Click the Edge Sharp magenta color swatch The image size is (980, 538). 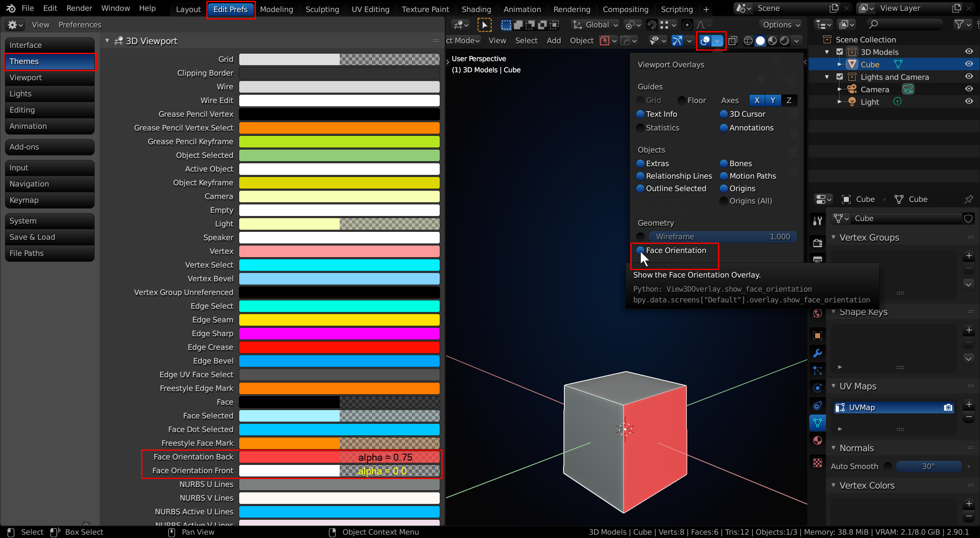339,334
